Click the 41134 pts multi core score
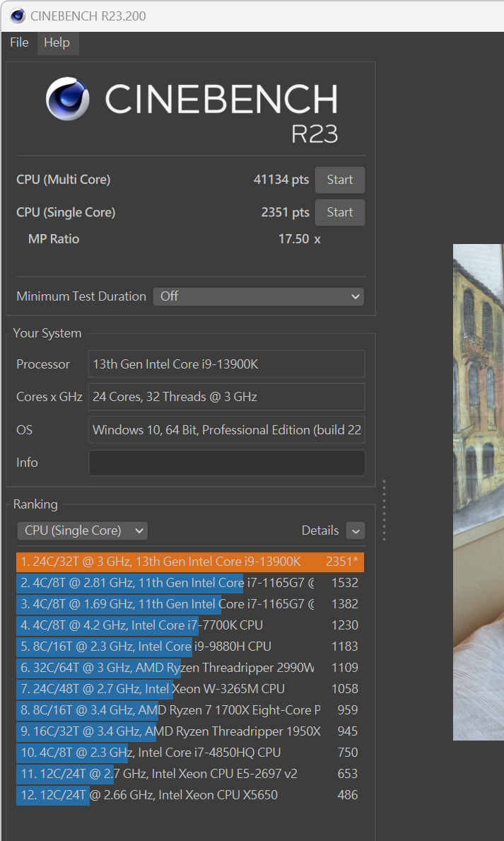The width and height of the screenshot is (504, 841). pos(281,180)
